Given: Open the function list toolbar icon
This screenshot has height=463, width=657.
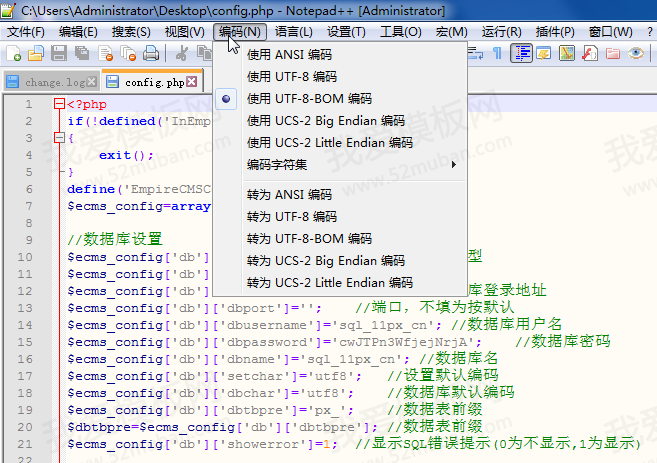Looking at the screenshot, I should 590,53.
